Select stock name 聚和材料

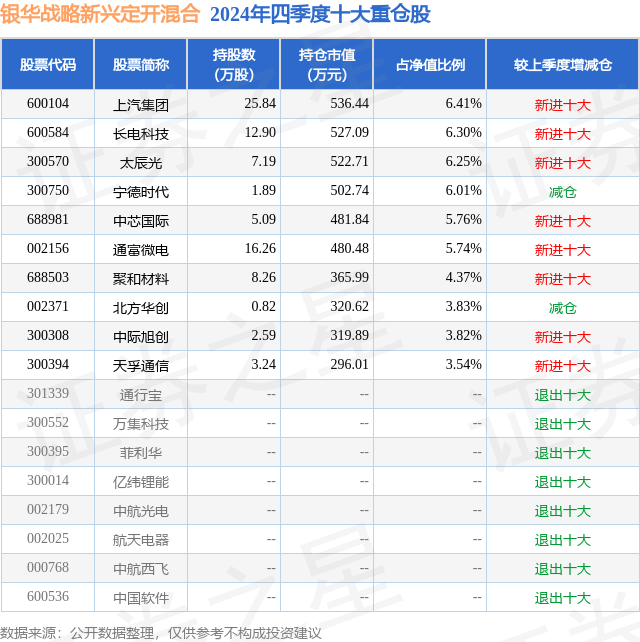tap(141, 280)
